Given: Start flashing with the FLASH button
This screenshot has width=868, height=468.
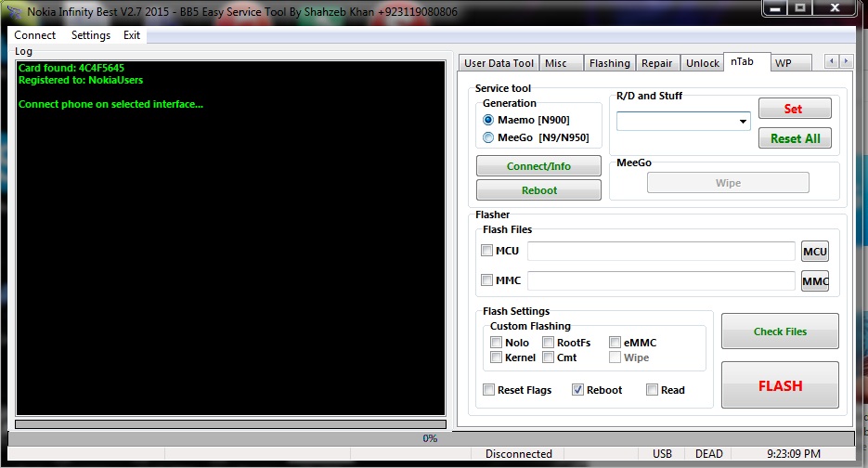Looking at the screenshot, I should click(780, 385).
